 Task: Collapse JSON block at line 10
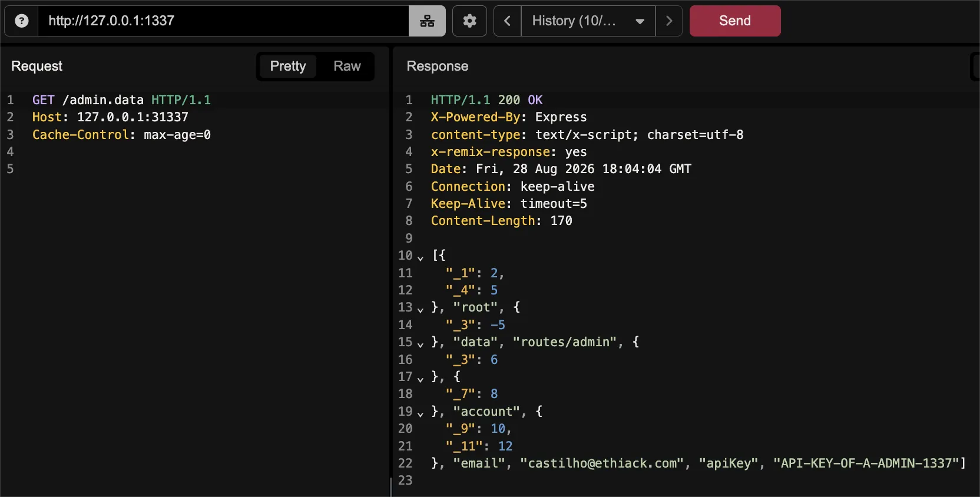coord(421,257)
